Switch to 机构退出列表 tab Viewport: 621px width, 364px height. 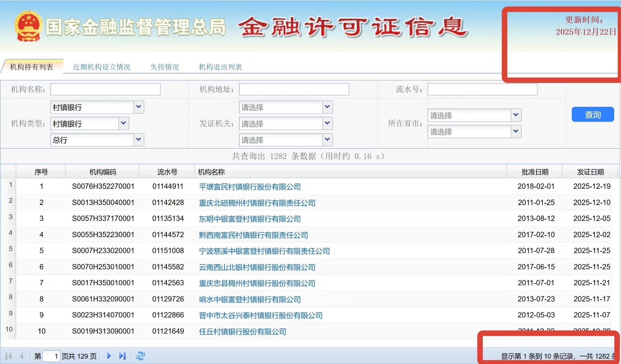[220, 67]
